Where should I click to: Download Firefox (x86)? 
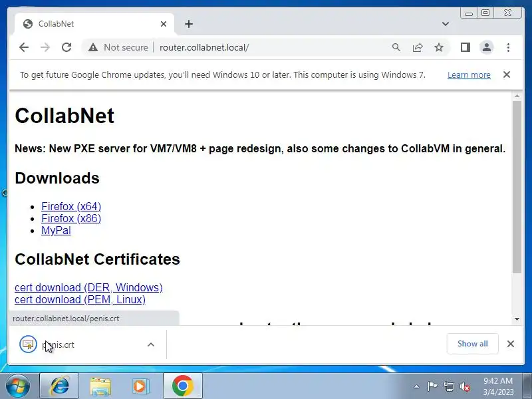click(71, 218)
